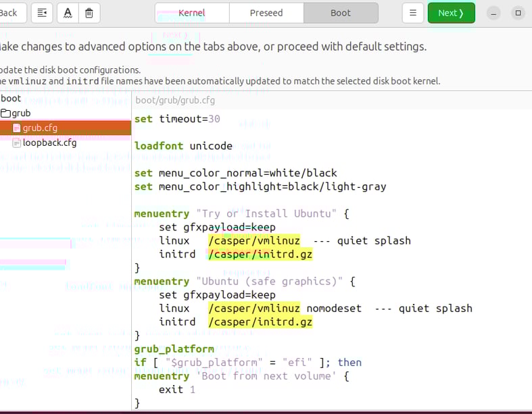Screen dimensions: 532x414
Task: Toggle word wrap indent icon
Action: coord(42,13)
